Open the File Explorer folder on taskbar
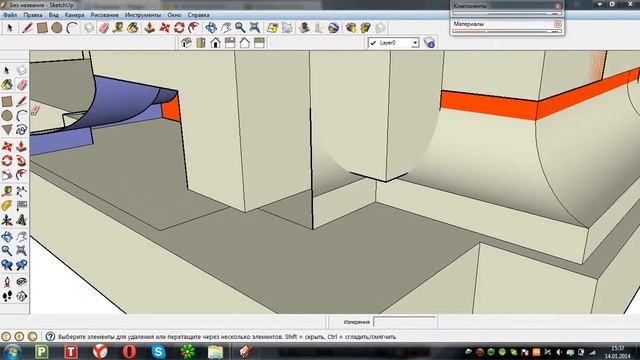The image size is (640, 360). tap(216, 352)
